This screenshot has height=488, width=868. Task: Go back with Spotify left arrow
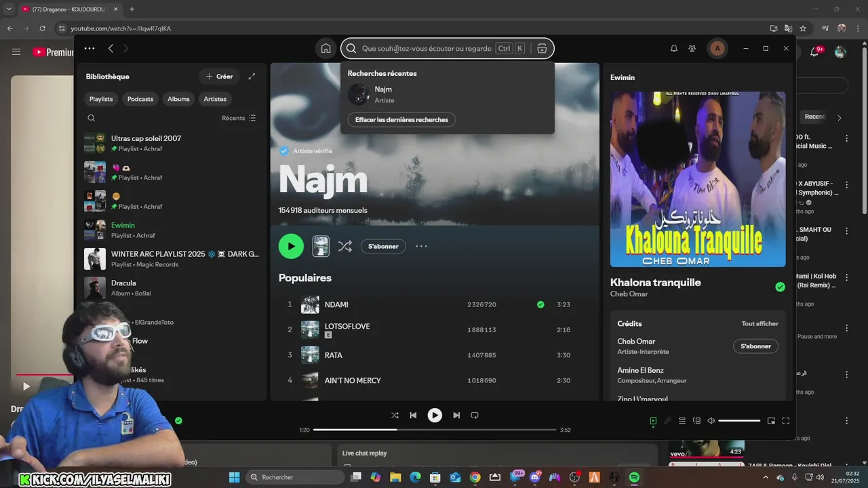coord(111,48)
